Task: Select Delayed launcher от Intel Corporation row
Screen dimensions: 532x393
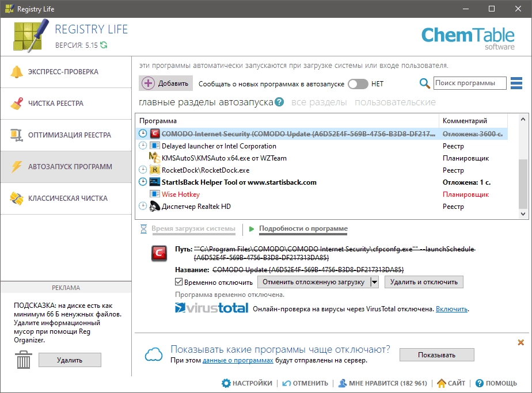Action: click(322, 146)
